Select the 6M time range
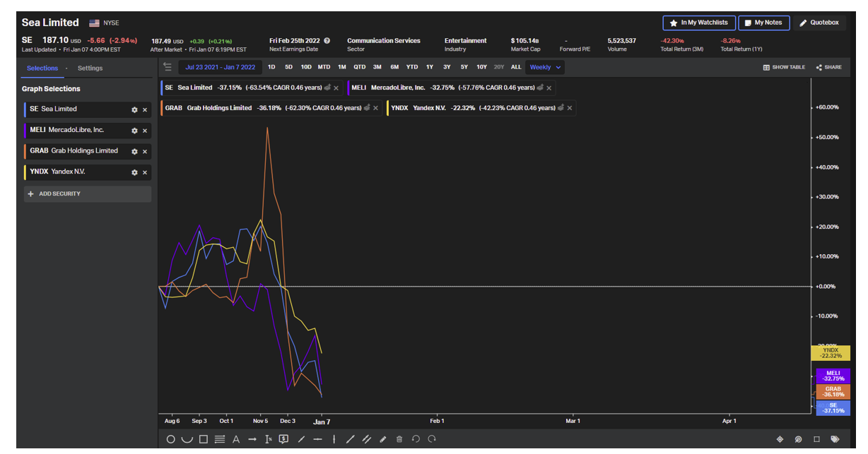868x454 pixels. 394,67
